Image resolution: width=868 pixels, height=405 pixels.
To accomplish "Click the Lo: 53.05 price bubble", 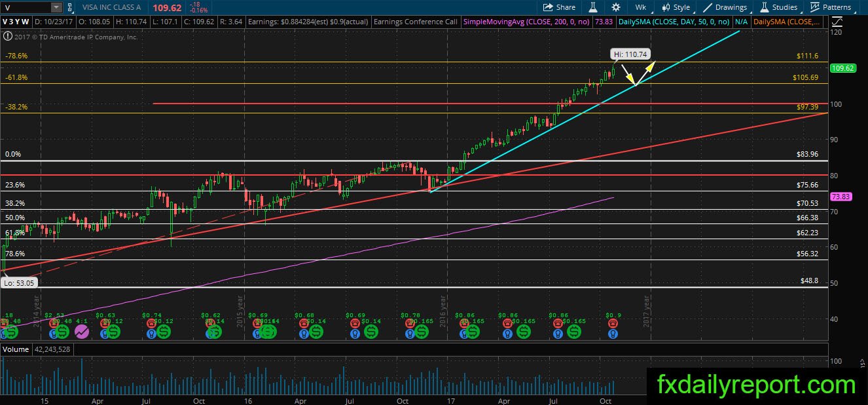I will [18, 283].
